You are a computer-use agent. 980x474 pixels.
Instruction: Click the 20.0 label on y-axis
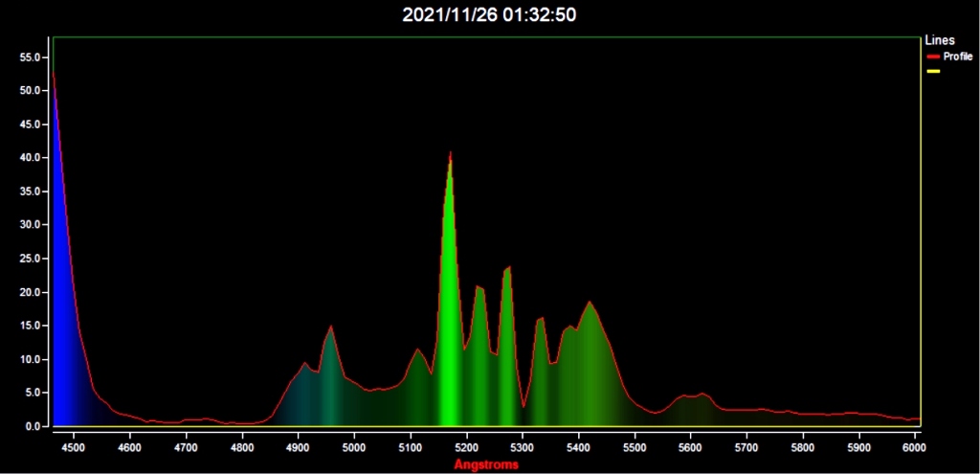coord(31,292)
